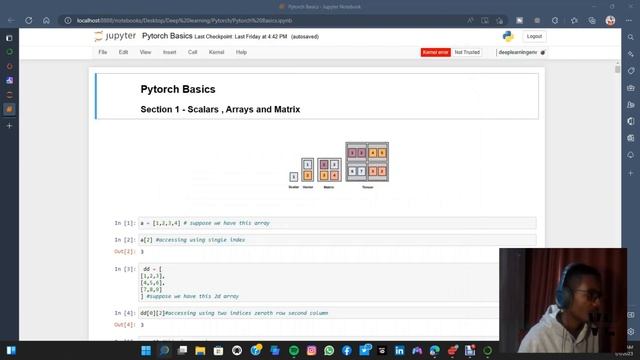Open immersive reader icon in address bar

pos(484,20)
